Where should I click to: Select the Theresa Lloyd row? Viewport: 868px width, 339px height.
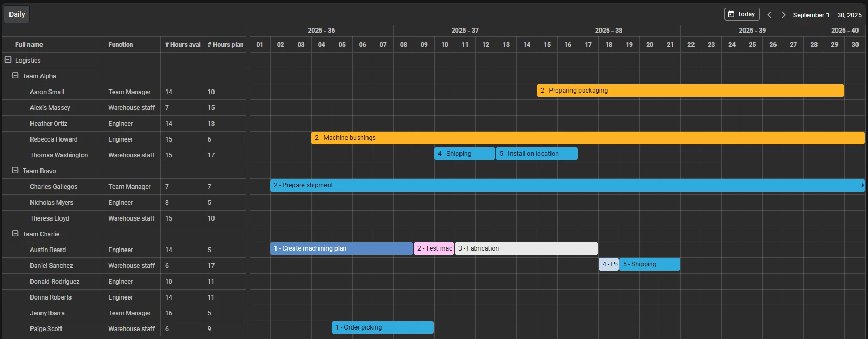[124, 218]
